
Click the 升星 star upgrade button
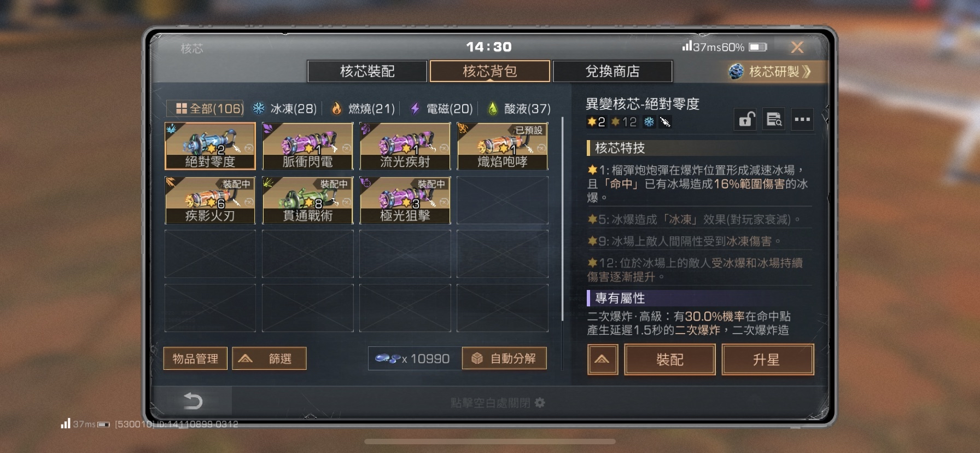pyautogui.click(x=767, y=359)
